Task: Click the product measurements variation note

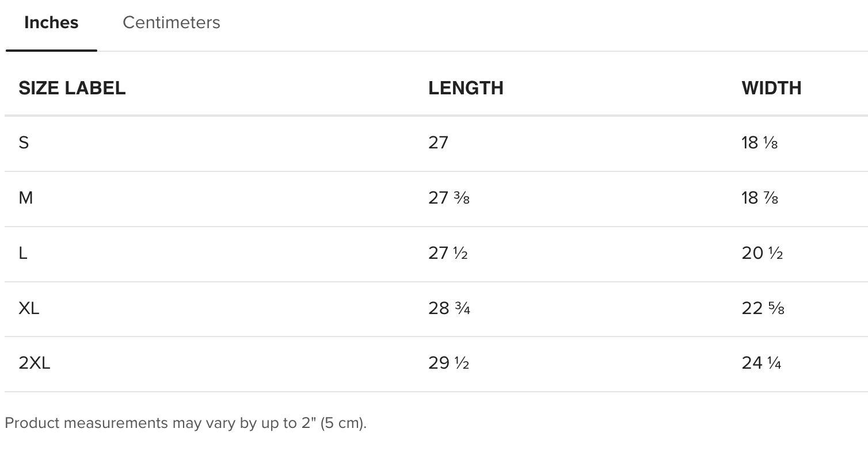Action: (185, 423)
